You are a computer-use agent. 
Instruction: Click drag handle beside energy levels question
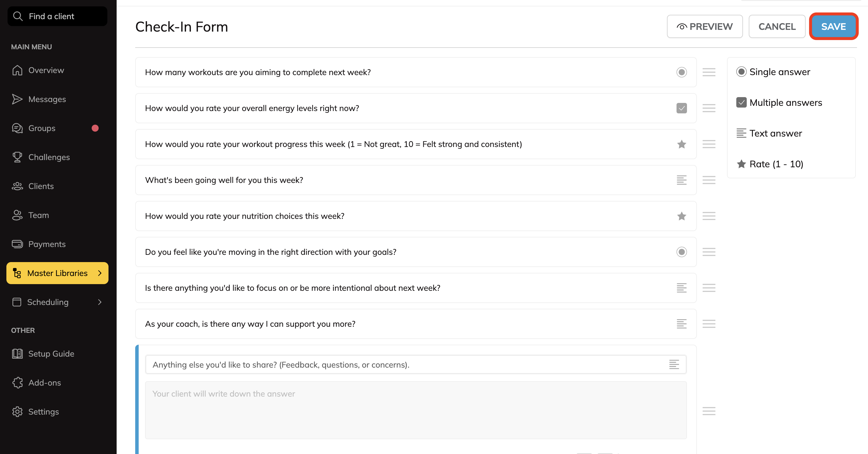(x=709, y=108)
